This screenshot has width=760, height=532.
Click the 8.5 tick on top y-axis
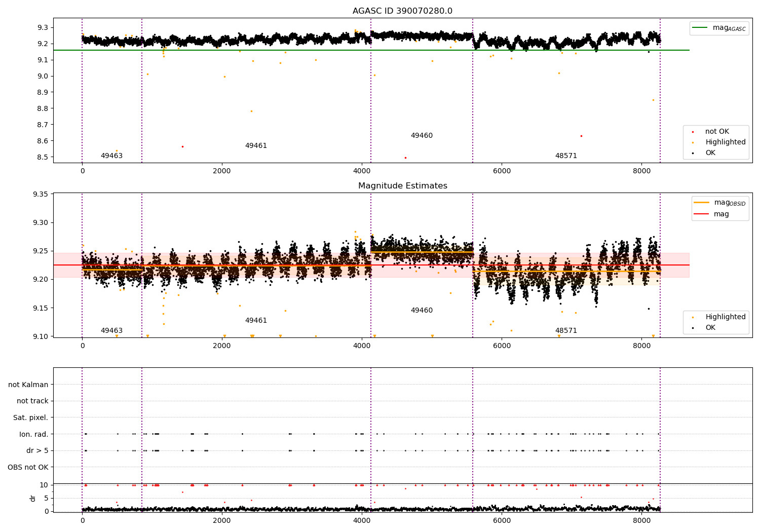point(43,157)
